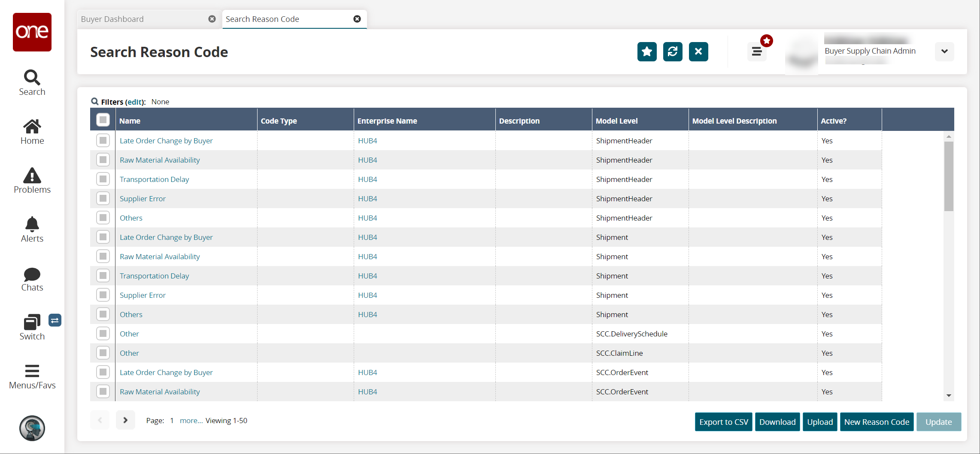Image resolution: width=980 pixels, height=454 pixels.
Task: Open the assistant avatar icon
Action: 32,428
